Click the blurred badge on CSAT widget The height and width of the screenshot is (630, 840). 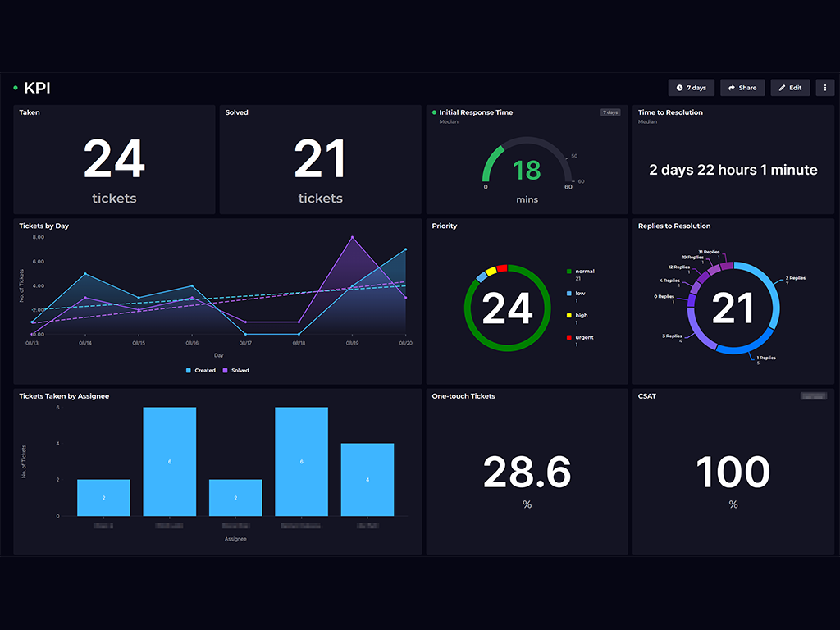[814, 396]
